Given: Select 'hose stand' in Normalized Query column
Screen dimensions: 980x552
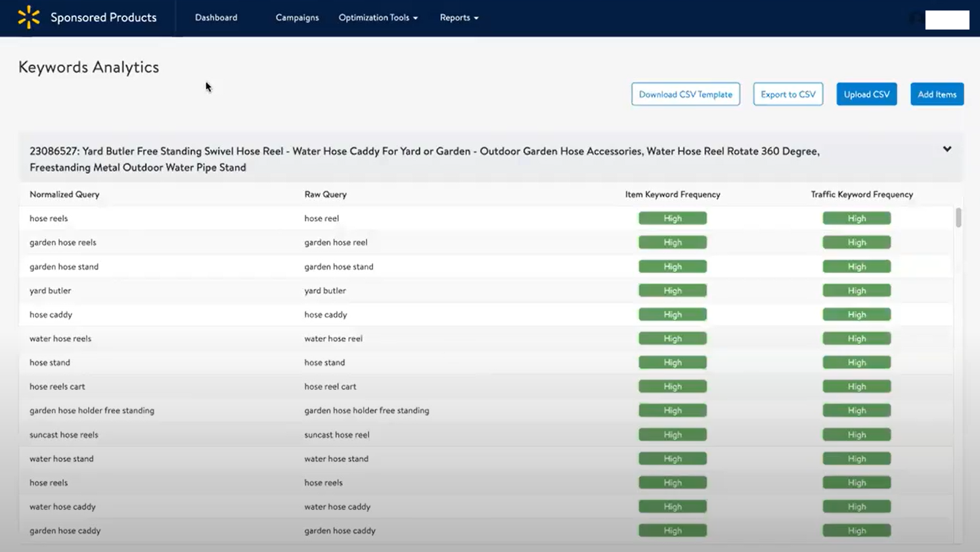Looking at the screenshot, I should [x=49, y=362].
